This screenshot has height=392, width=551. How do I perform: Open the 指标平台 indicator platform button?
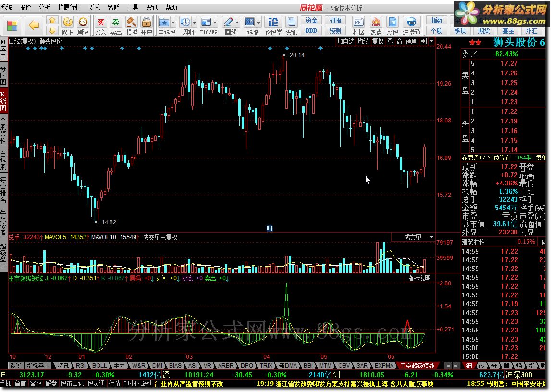click(x=38, y=366)
